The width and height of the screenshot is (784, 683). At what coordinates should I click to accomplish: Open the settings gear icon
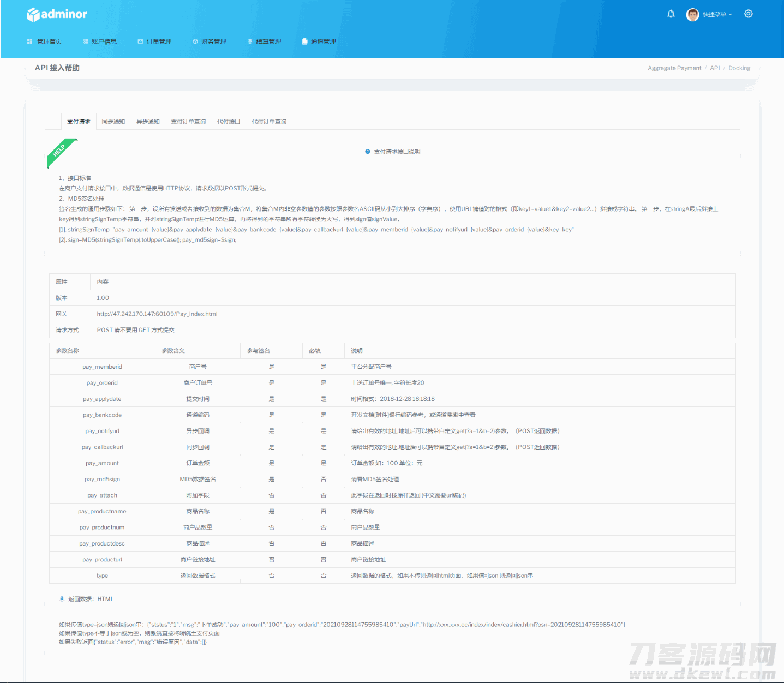click(x=748, y=14)
